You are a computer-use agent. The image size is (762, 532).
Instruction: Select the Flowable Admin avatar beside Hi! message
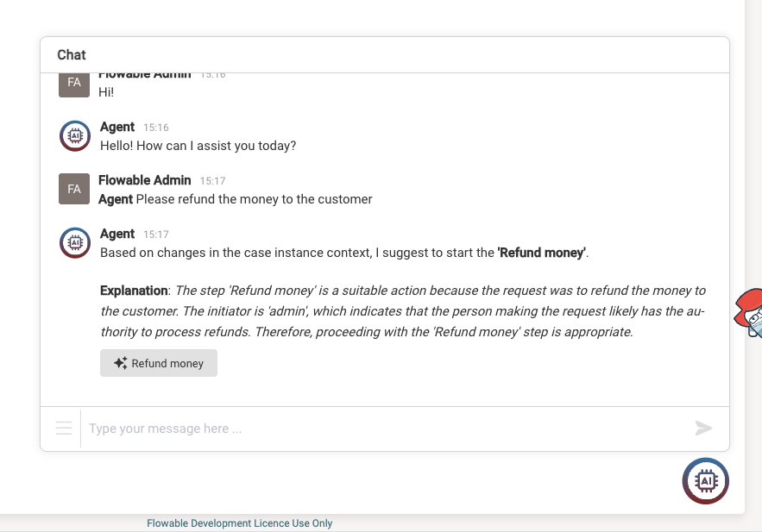pos(73,83)
